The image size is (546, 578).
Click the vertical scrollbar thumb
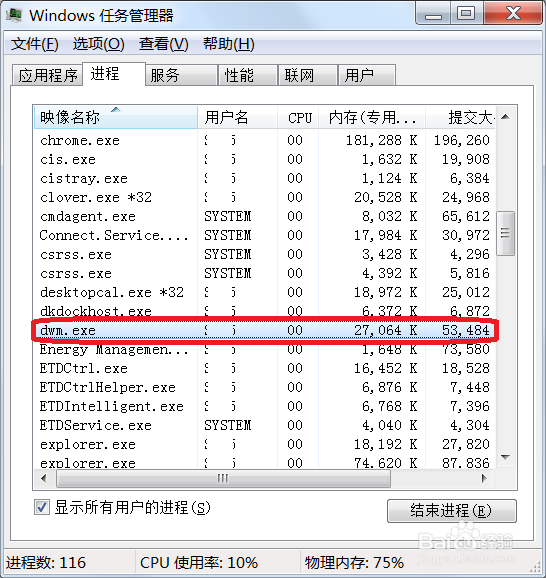[x=505, y=233]
